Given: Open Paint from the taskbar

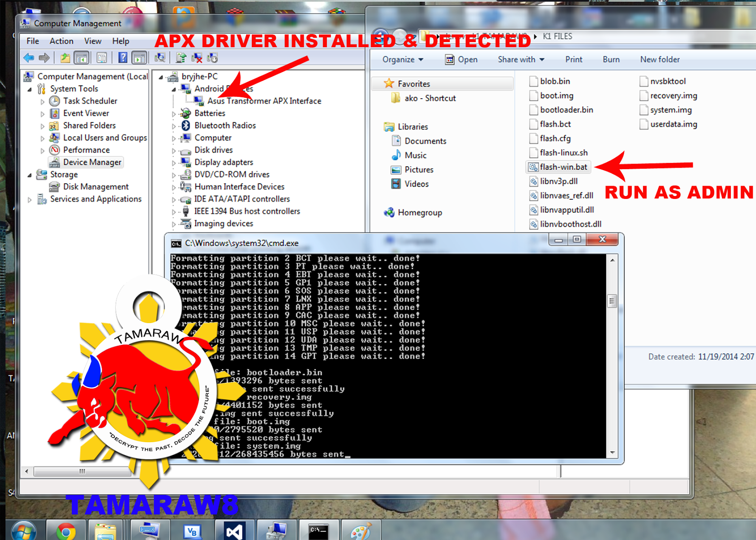Looking at the screenshot, I should [x=361, y=531].
